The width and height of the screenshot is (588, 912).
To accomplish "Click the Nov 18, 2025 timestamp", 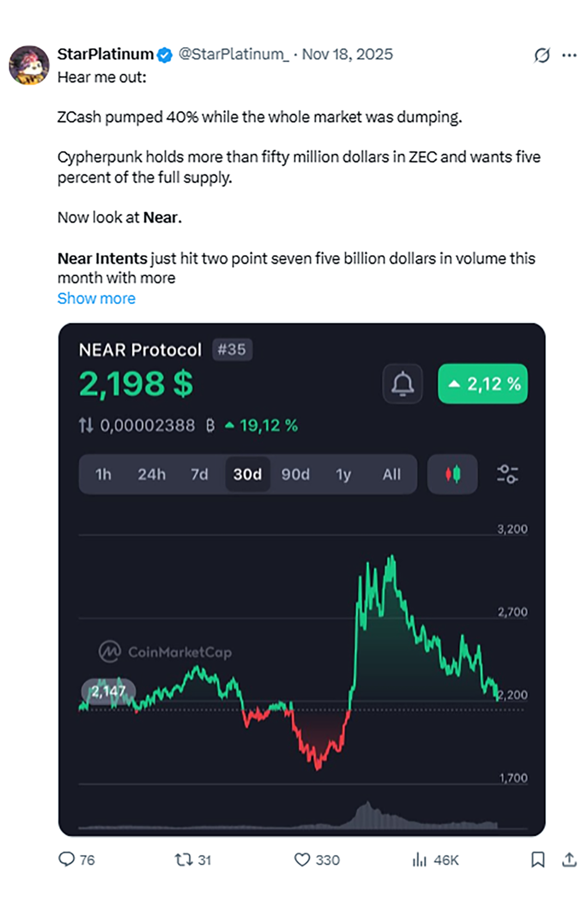I will [347, 54].
